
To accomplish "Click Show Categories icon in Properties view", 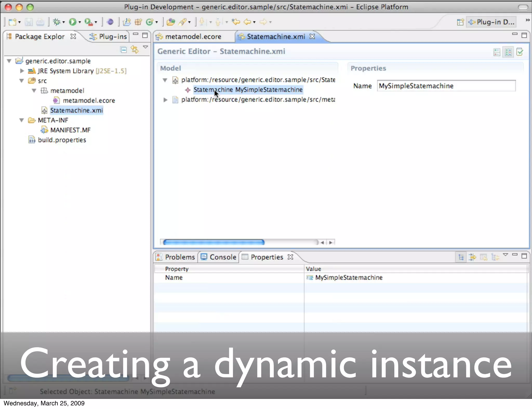I will pos(461,257).
